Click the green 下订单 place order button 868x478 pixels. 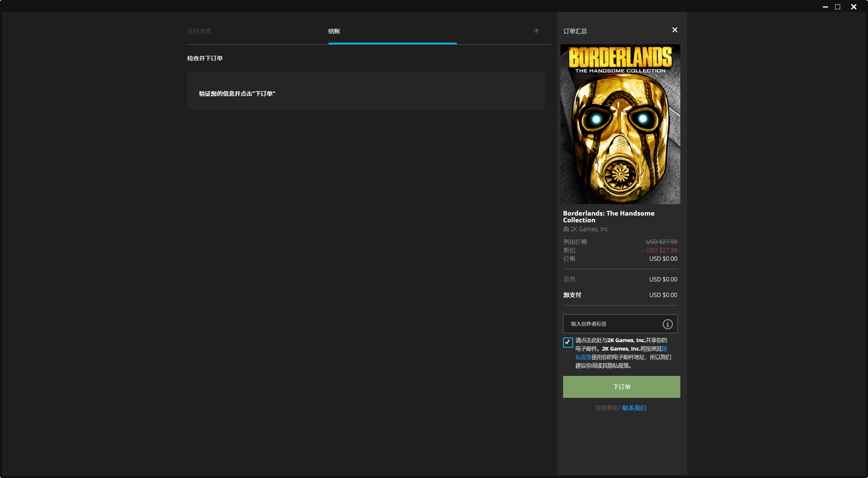pyautogui.click(x=621, y=387)
